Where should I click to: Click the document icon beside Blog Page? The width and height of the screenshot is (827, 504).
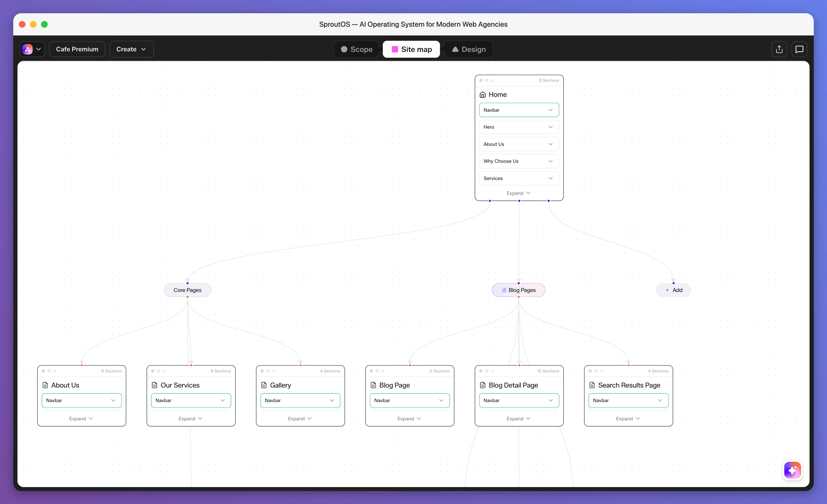coord(373,385)
